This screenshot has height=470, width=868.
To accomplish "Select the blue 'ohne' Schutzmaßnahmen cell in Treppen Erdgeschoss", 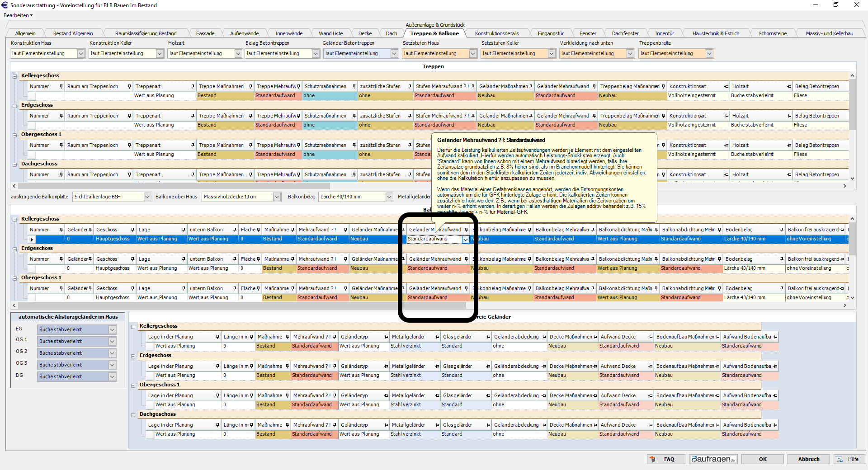I will (x=330, y=125).
